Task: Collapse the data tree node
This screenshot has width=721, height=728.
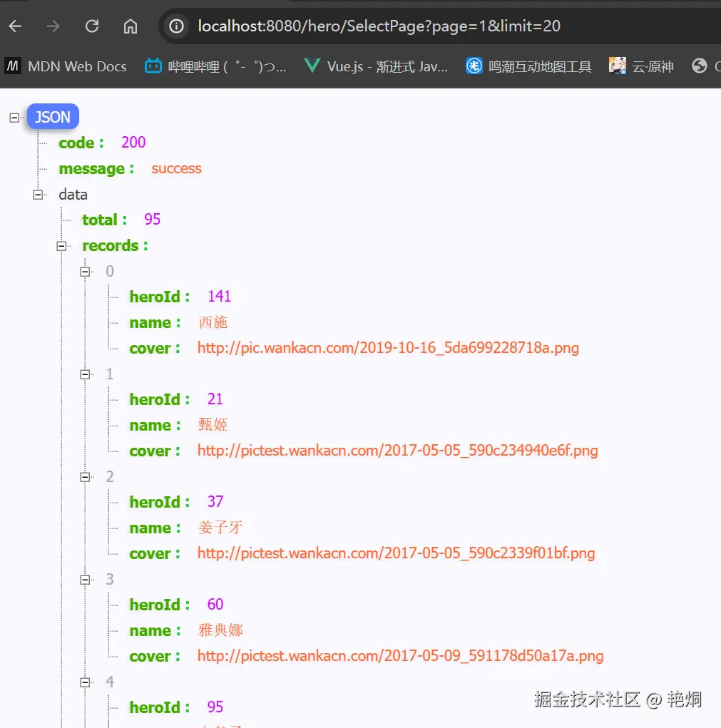Action: pos(39,194)
